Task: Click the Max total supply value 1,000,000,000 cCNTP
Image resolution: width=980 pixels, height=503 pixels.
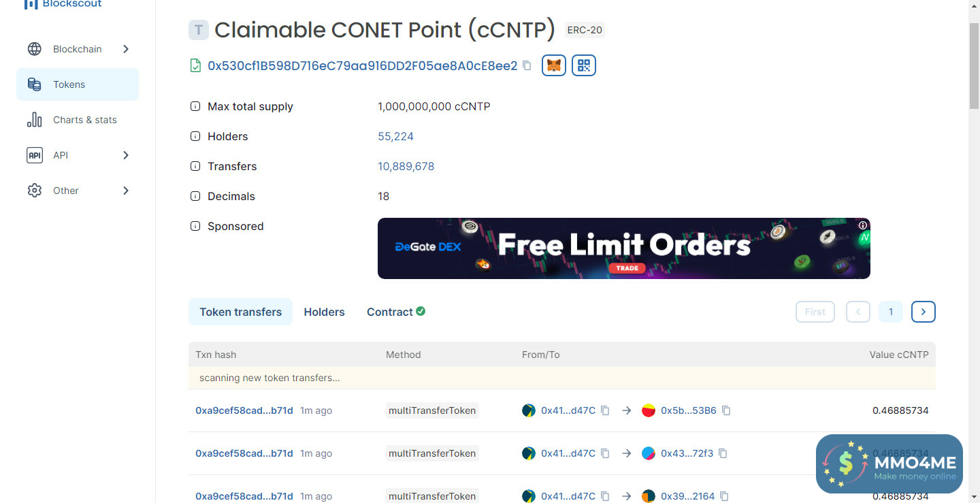Action: point(434,106)
